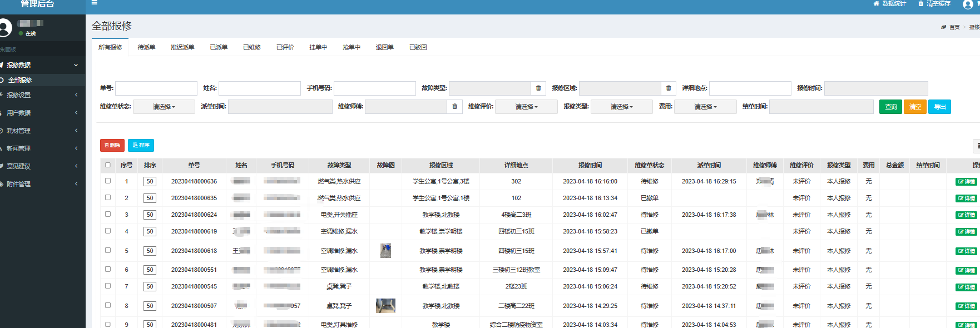The height and width of the screenshot is (328, 980).
Task: Click the blue 导出 button
Action: pyautogui.click(x=939, y=107)
